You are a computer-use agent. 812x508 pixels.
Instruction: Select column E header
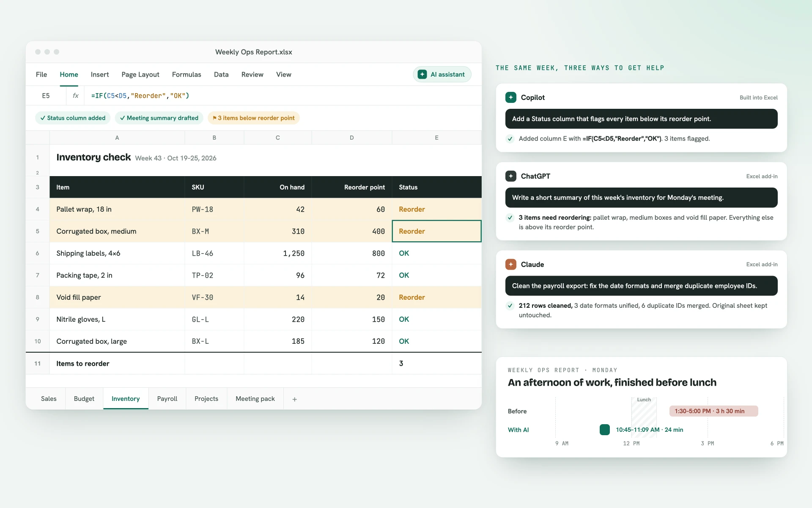click(x=436, y=138)
